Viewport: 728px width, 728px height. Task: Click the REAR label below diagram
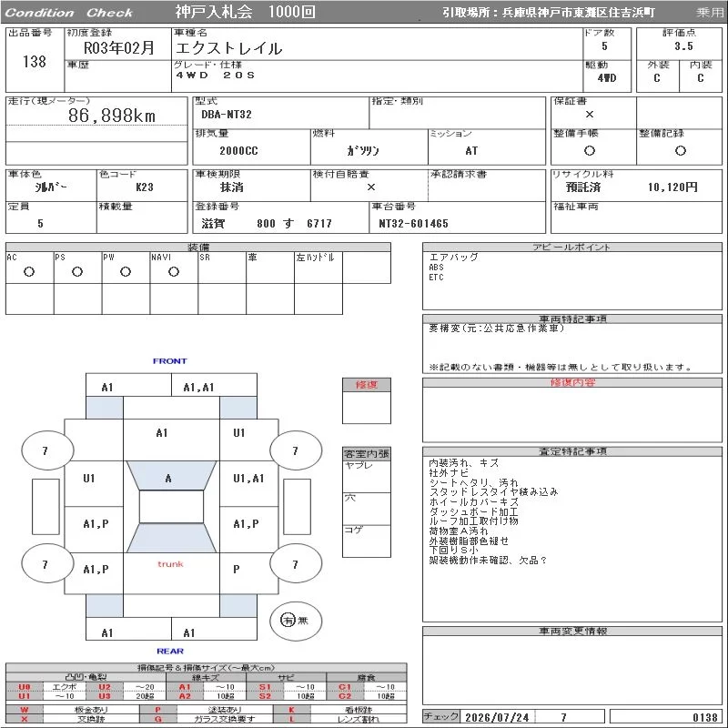coord(170,652)
